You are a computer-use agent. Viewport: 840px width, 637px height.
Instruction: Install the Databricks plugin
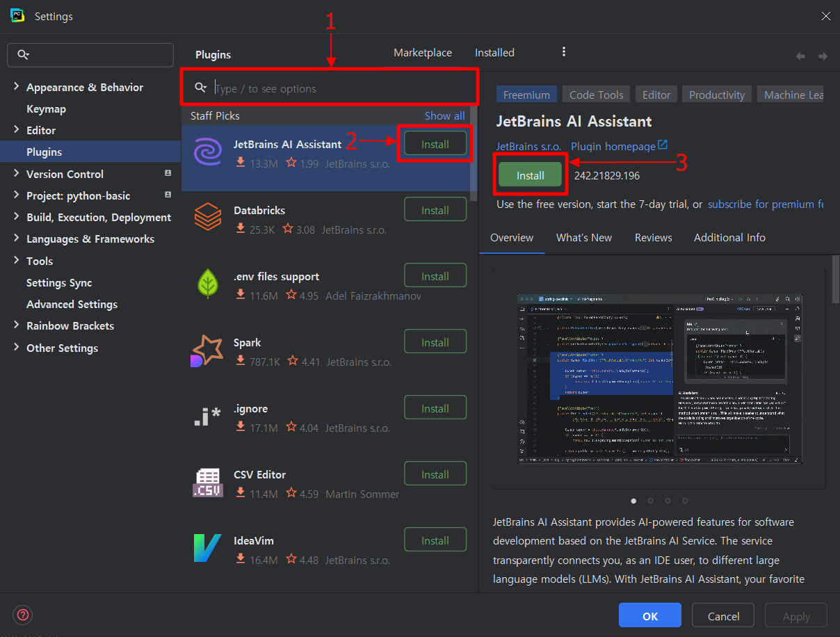click(435, 210)
